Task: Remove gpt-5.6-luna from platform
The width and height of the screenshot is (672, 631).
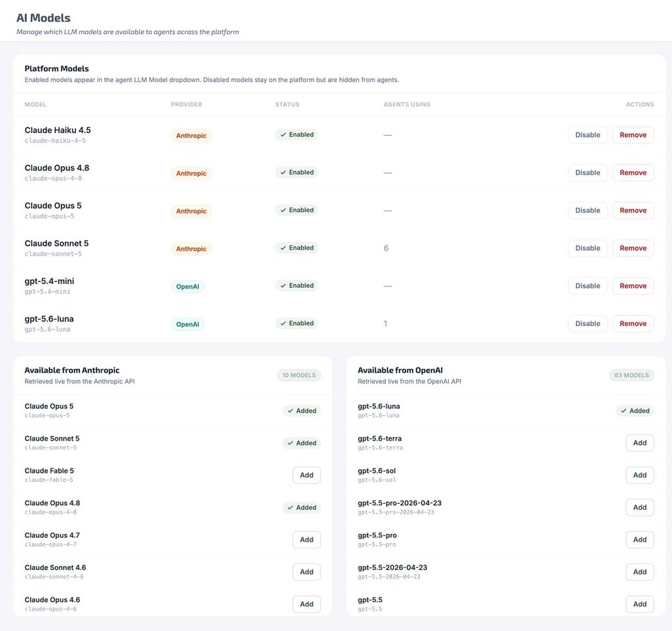Action: point(633,323)
